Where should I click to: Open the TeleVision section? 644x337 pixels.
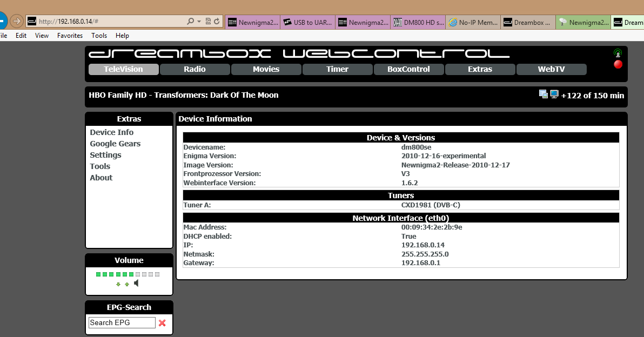(x=124, y=69)
